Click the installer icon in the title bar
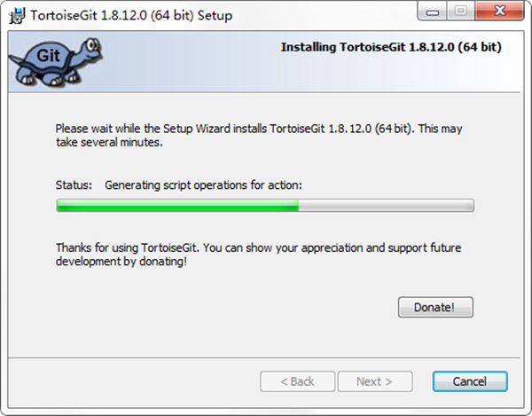The image size is (532, 416). tap(17, 16)
